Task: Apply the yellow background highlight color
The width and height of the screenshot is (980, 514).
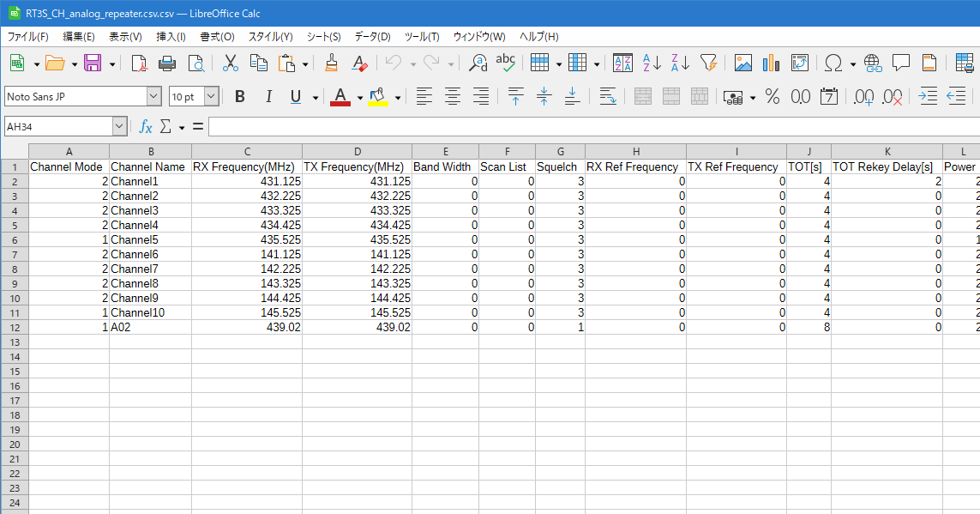Action: pyautogui.click(x=378, y=97)
